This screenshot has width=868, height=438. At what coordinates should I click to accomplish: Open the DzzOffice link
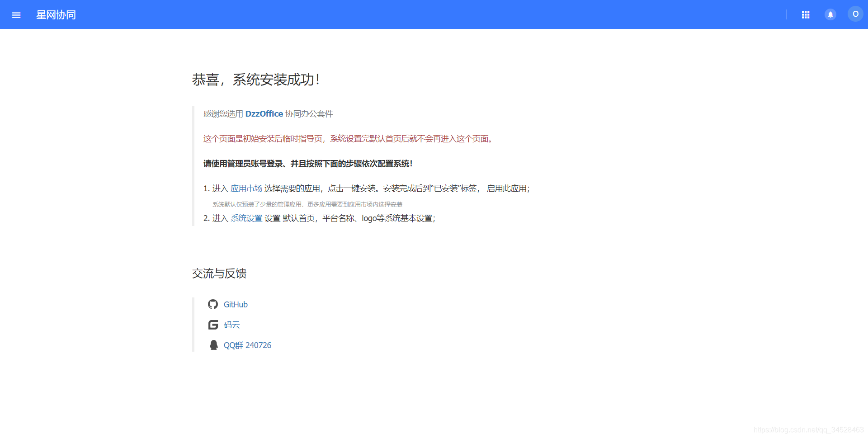click(264, 113)
